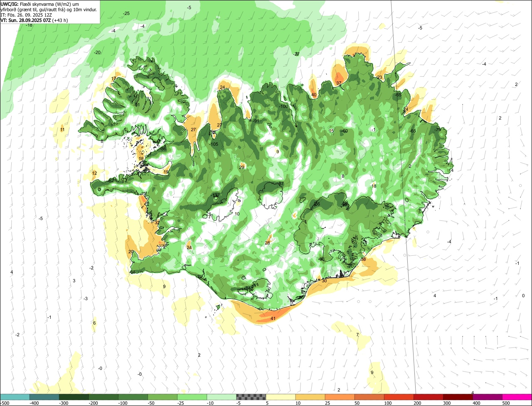
Task: Click the '37' value on the north coast
Action: [339, 83]
